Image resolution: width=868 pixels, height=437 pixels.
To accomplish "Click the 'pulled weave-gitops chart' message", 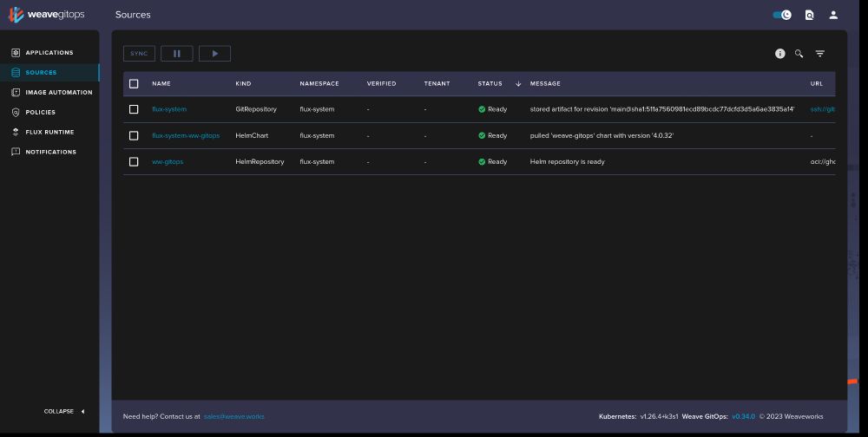I will coord(602,135).
